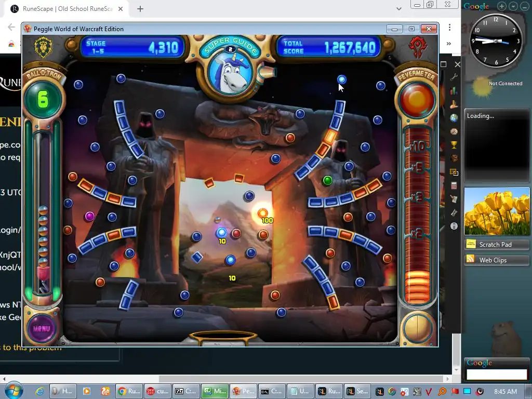Screen dimensions: 532x399
Task: Click the ball launcher cannon nozzle
Action: click(x=267, y=72)
